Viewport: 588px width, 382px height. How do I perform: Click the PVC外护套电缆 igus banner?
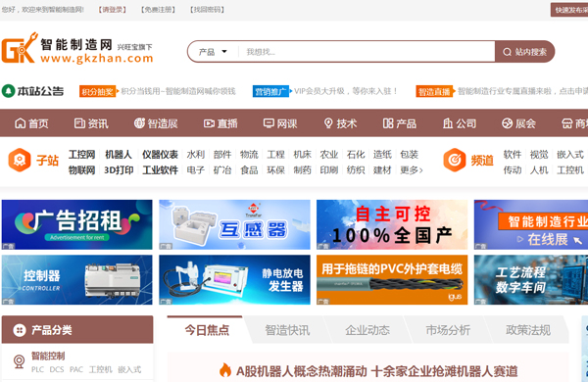click(x=392, y=280)
